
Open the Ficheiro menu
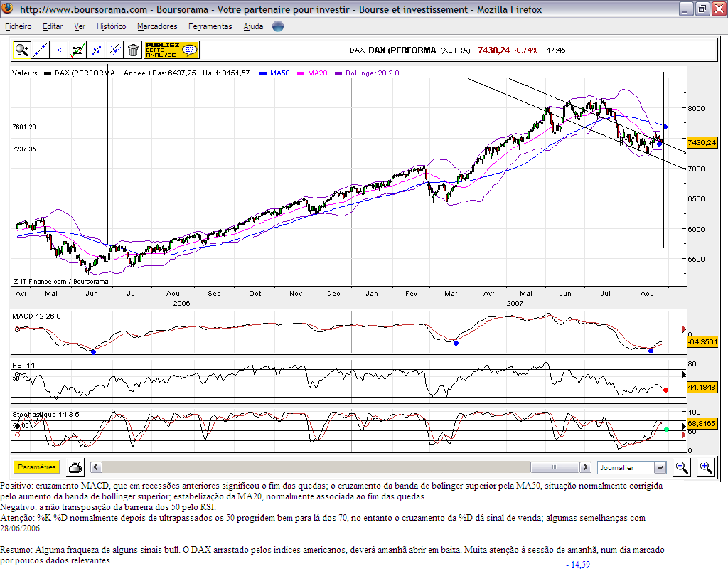[18, 26]
